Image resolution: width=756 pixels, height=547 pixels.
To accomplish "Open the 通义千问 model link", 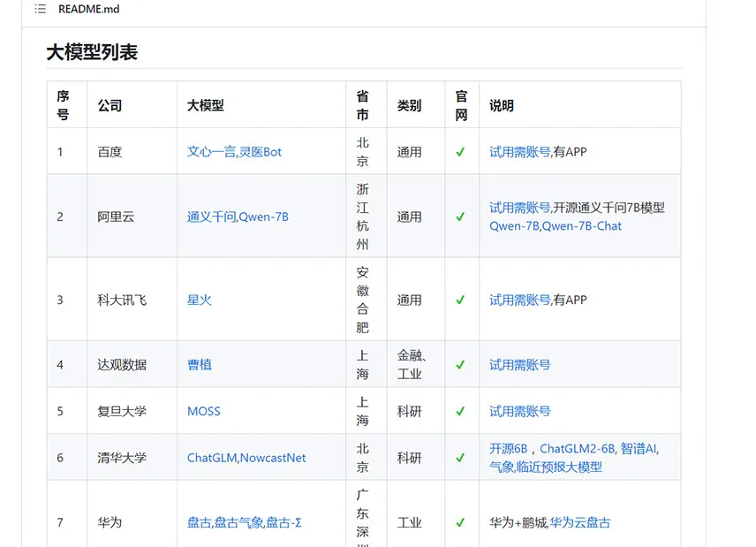I will pos(211,217).
